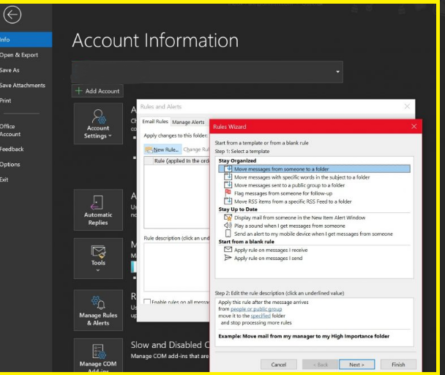Switch to Email Rules tab

pyautogui.click(x=155, y=122)
